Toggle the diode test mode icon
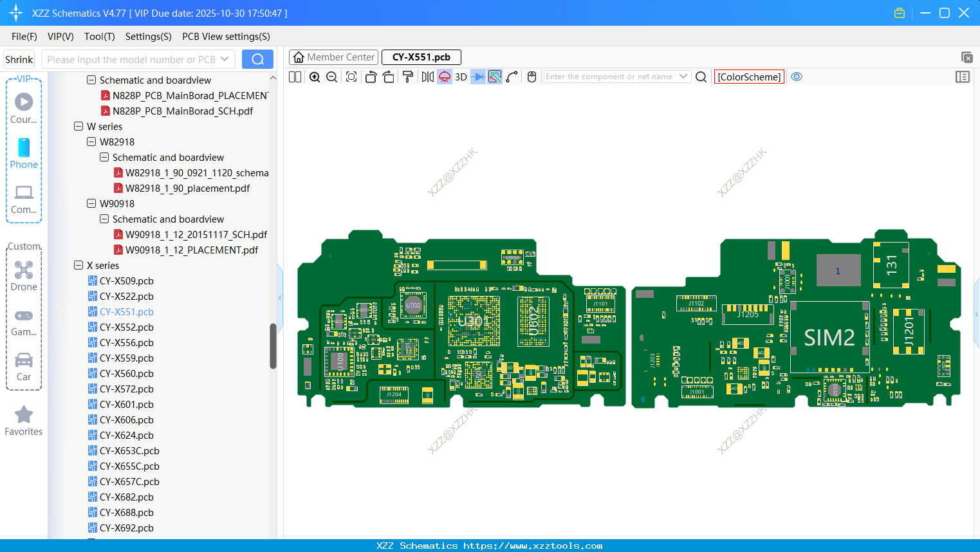The height and width of the screenshot is (552, 980). click(477, 77)
